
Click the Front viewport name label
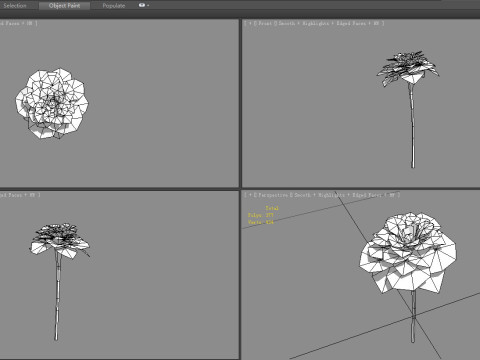(265, 23)
